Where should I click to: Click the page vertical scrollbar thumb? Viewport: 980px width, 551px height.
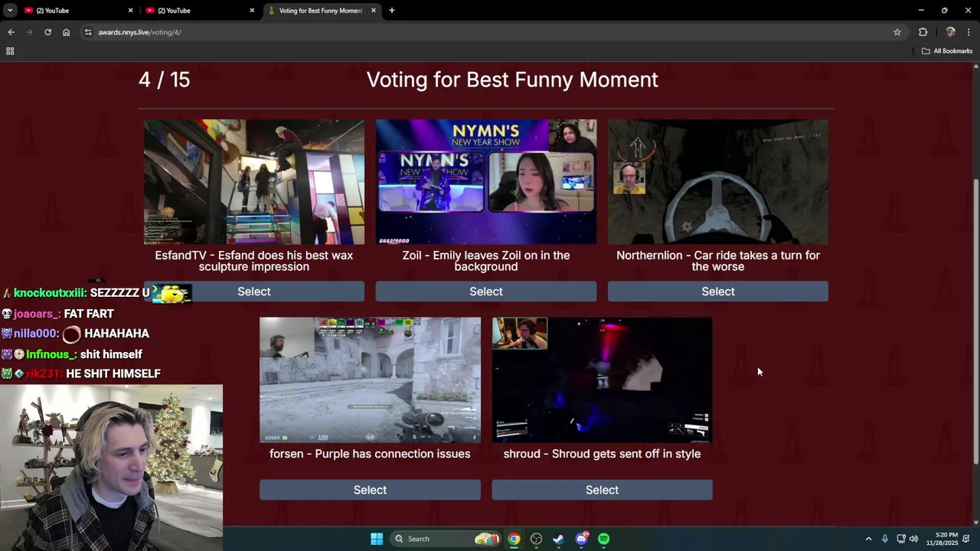pyautogui.click(x=975, y=321)
